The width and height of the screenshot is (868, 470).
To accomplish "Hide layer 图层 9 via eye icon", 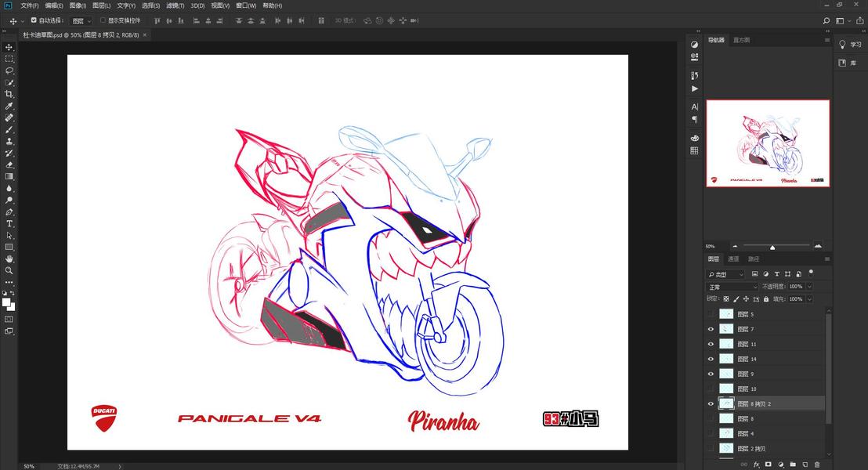I will (x=711, y=374).
